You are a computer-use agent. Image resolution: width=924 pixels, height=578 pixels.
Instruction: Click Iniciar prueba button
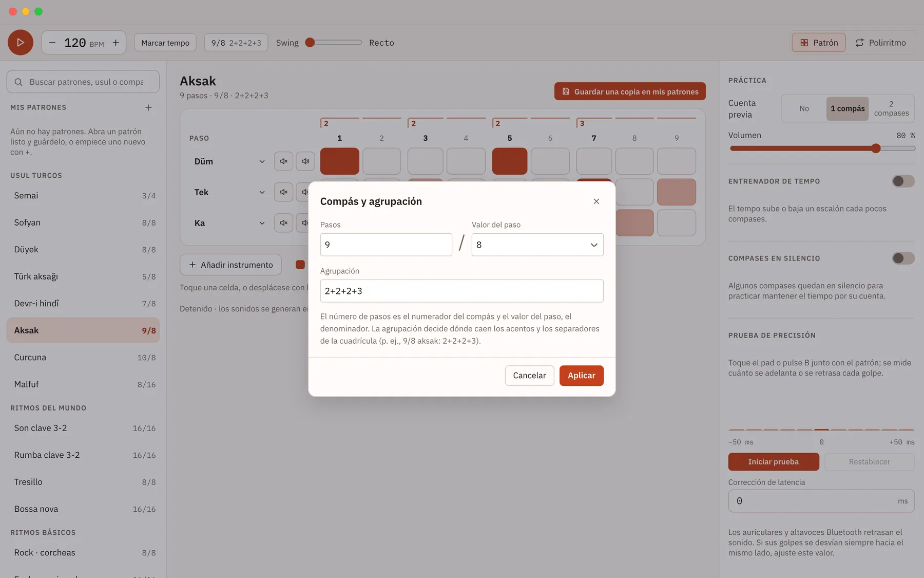point(774,462)
